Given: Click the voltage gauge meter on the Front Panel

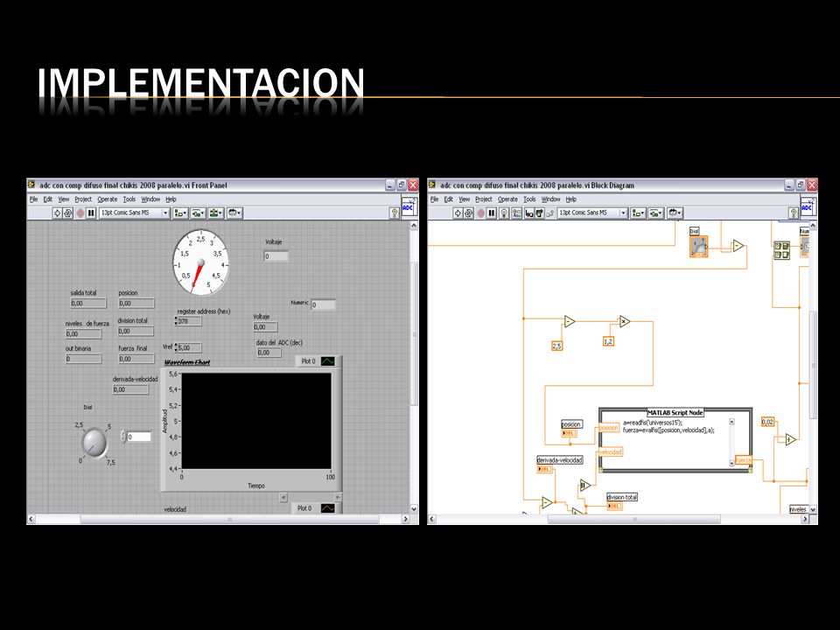Looking at the screenshot, I should point(200,262).
